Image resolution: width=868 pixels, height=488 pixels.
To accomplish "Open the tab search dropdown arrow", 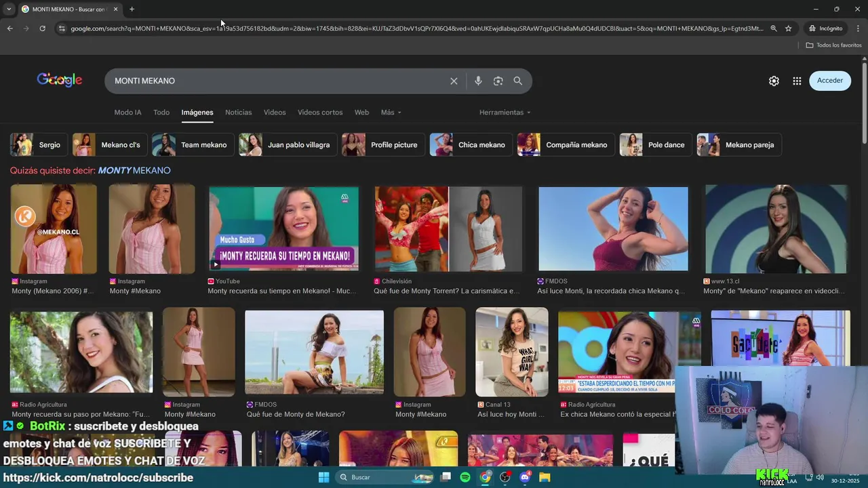I will pos(8,9).
